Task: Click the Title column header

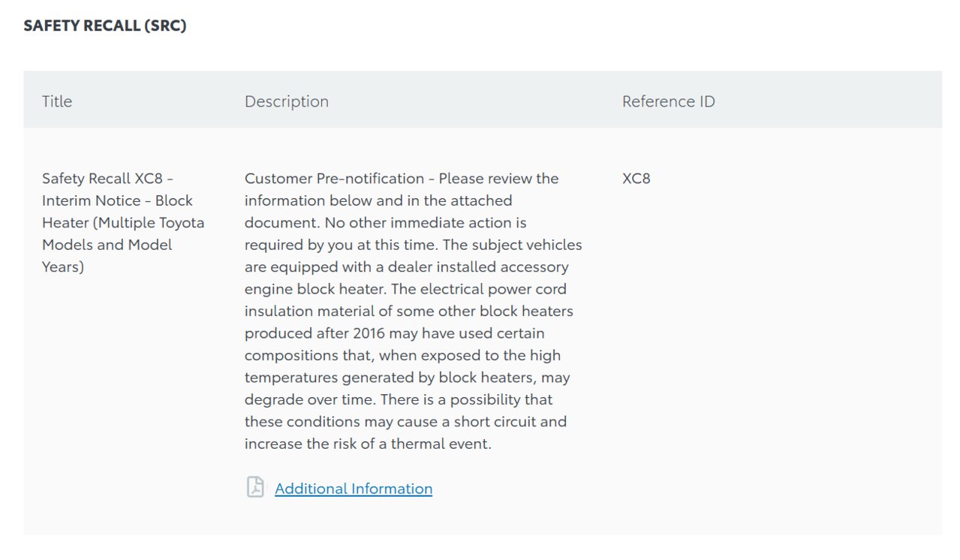Action: coord(57,101)
